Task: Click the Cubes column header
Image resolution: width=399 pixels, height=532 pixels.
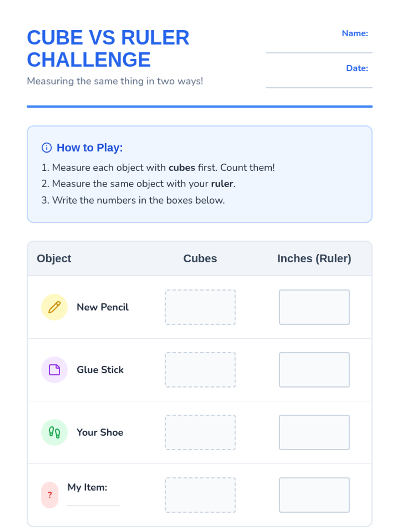Action: 200,258
